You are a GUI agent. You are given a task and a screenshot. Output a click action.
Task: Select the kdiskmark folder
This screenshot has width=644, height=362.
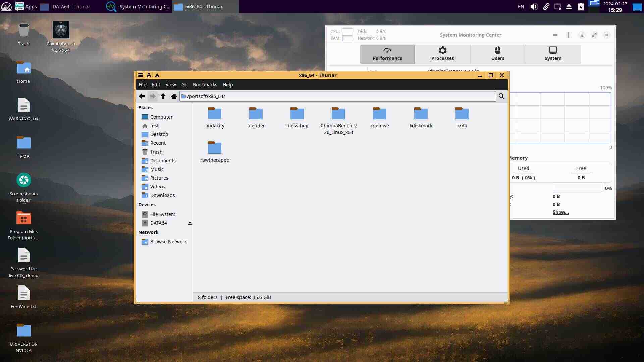421,117
